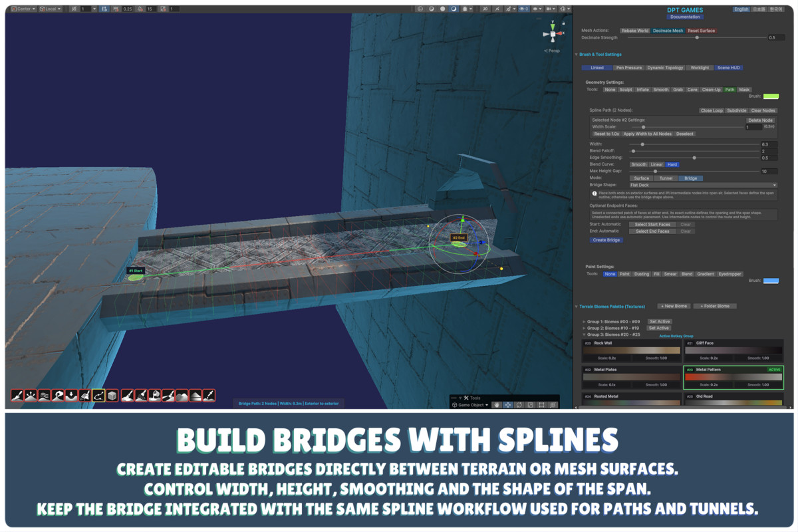Image resolution: width=798 pixels, height=532 pixels.
Task: Switch Mode to Surface
Action: click(x=641, y=178)
